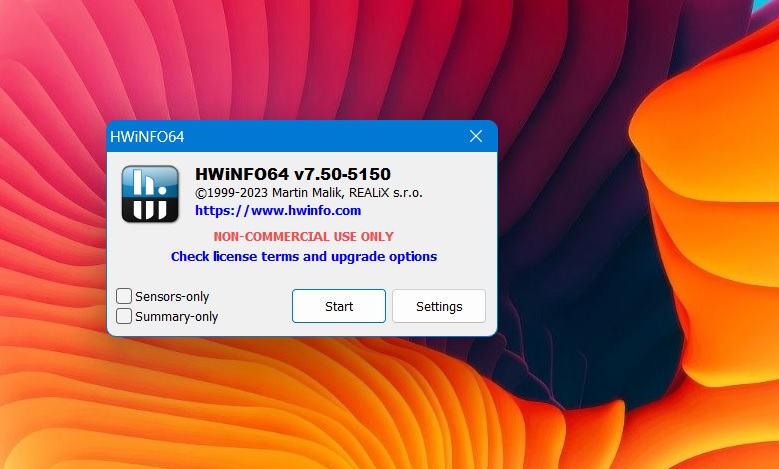This screenshot has height=469, width=779.
Task: Click the NON-COMMERCIAL USE ONLY notice
Action: pyautogui.click(x=304, y=236)
